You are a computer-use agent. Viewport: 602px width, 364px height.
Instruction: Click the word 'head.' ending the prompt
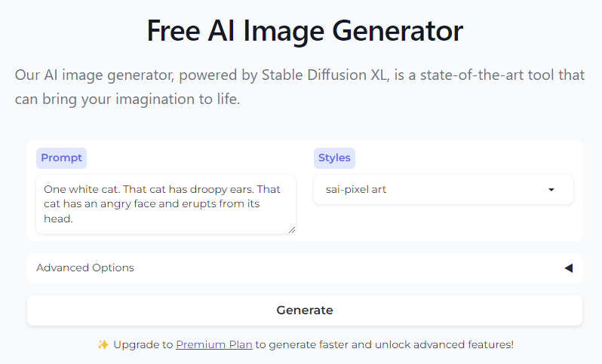coord(58,219)
